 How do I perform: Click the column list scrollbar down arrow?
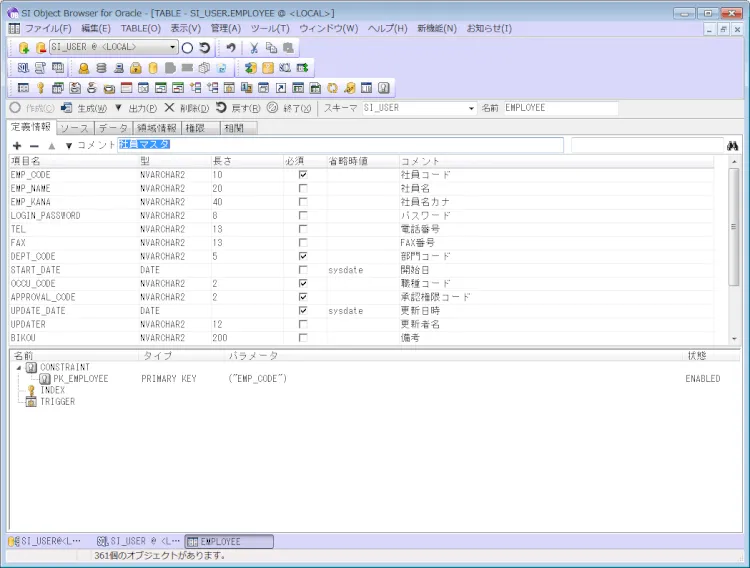(734, 339)
